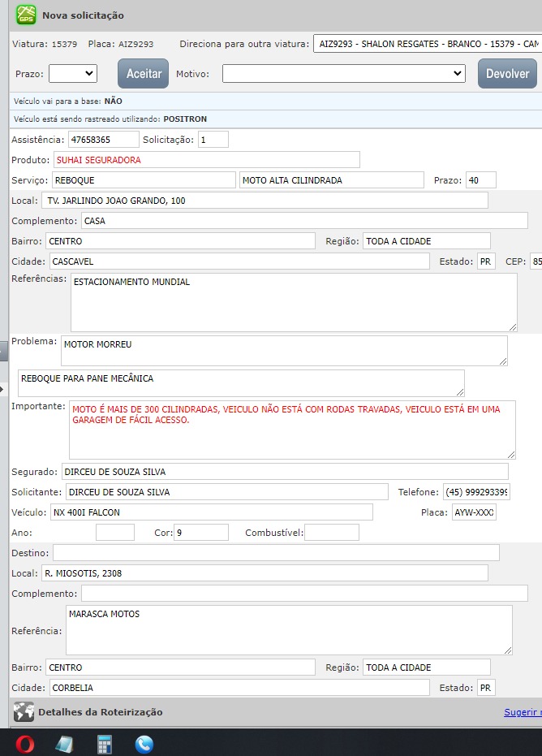Click the Detalhes da Roteirização header
Viewport: 542px width, 756px height.
(100, 712)
